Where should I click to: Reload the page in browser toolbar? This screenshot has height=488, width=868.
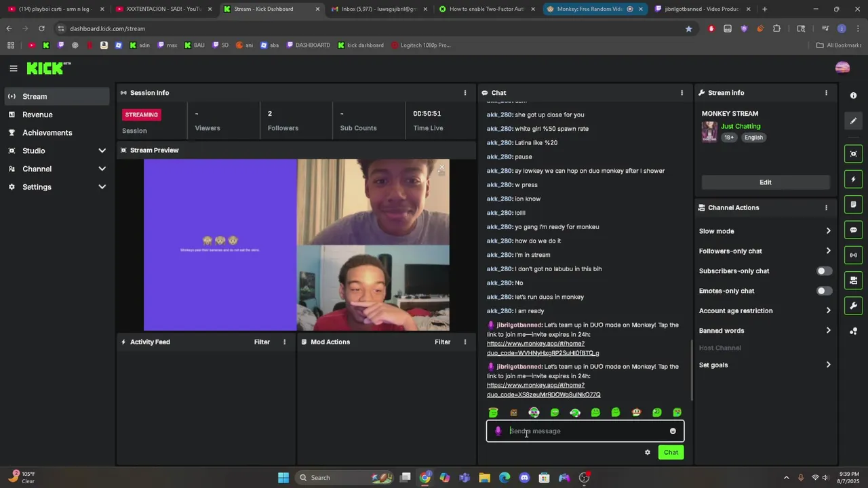pyautogui.click(x=41, y=28)
